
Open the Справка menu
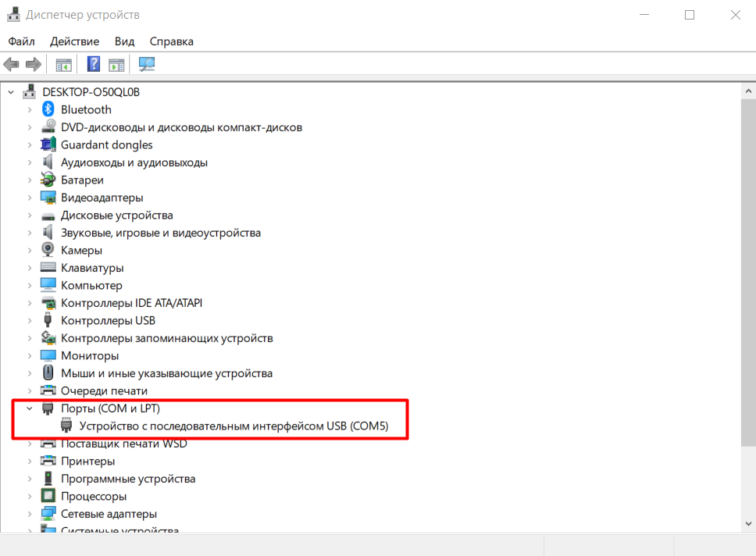pos(171,41)
